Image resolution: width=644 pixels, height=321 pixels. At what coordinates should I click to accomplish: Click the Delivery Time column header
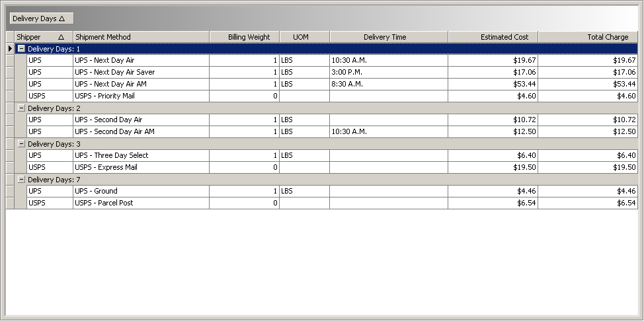pos(388,37)
